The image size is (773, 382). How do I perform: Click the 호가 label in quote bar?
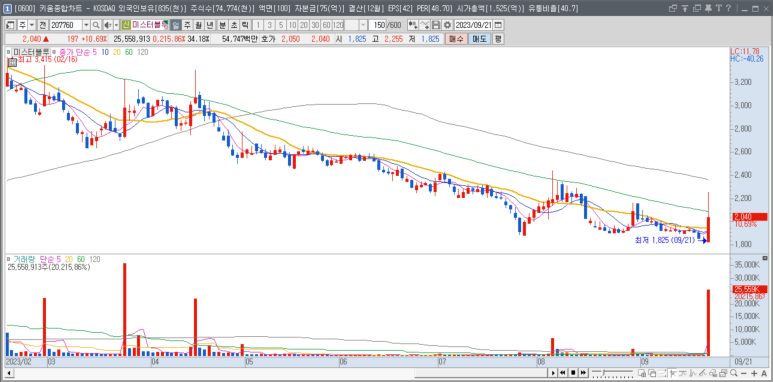pos(268,39)
